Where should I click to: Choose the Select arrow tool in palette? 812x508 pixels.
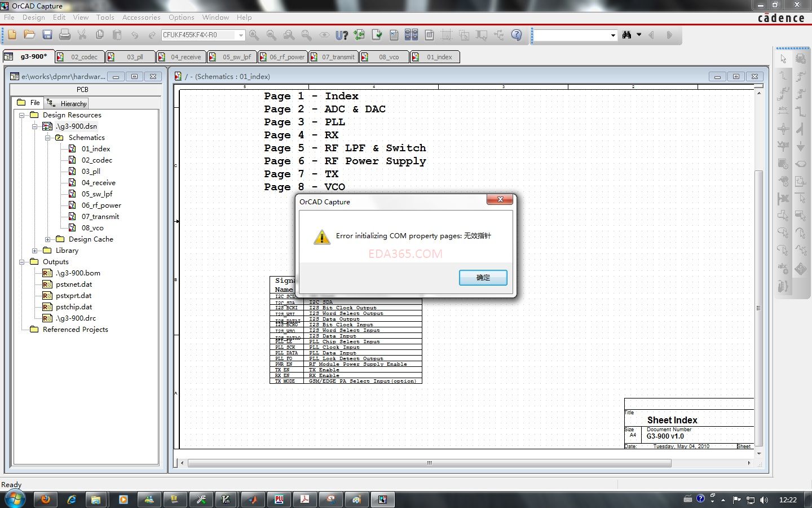click(783, 59)
